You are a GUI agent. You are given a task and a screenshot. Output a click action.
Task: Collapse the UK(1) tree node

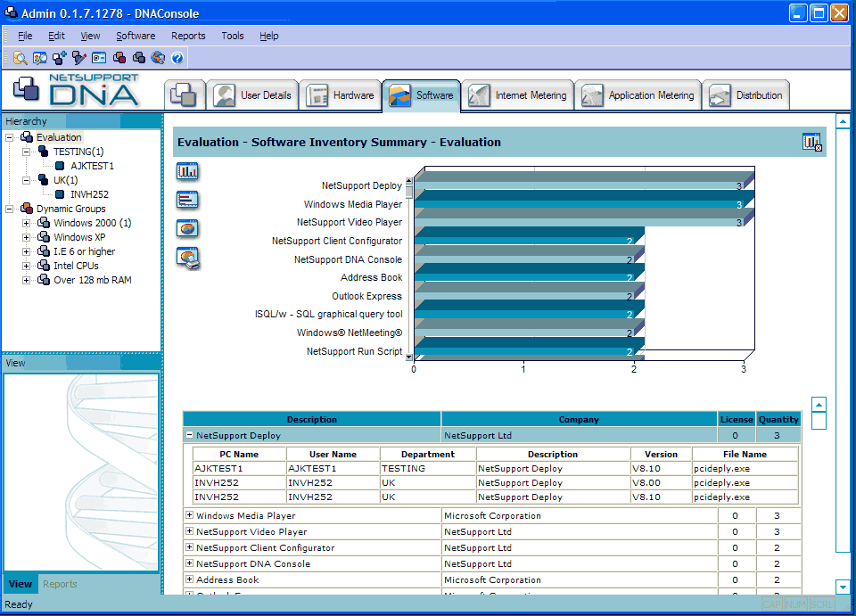tap(26, 180)
